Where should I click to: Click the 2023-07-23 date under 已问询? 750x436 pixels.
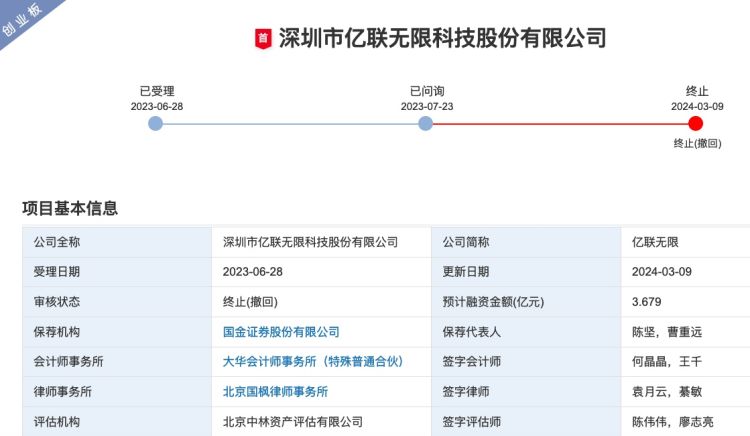pos(426,106)
